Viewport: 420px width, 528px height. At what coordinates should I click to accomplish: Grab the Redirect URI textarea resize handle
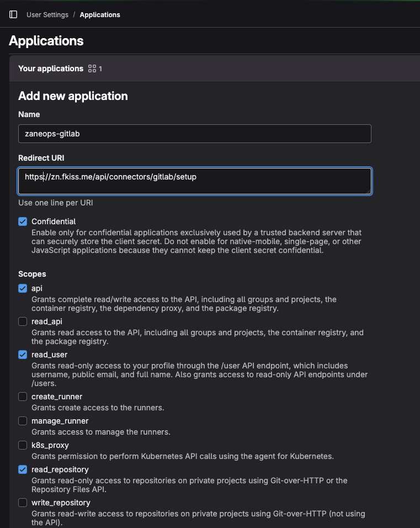369,192
